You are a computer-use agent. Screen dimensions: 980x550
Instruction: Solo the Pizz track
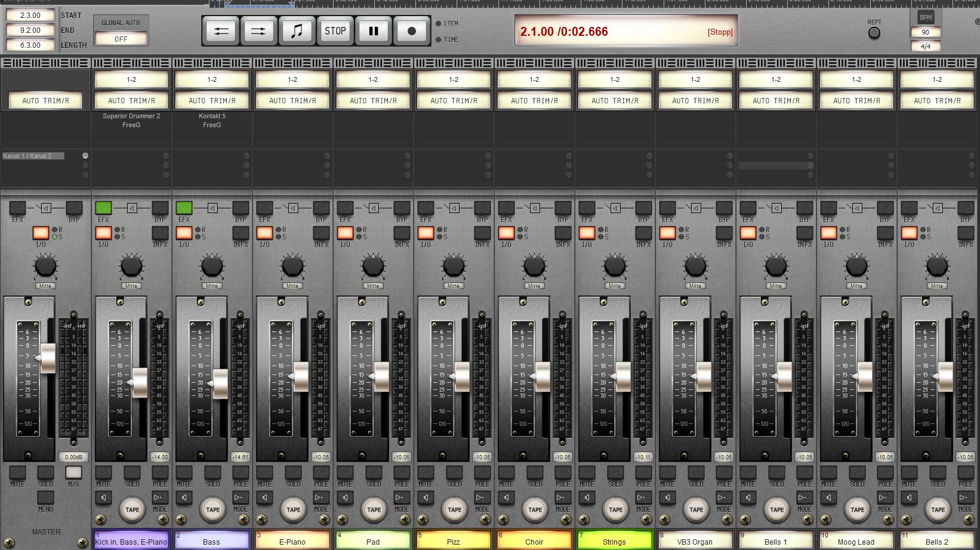click(454, 473)
